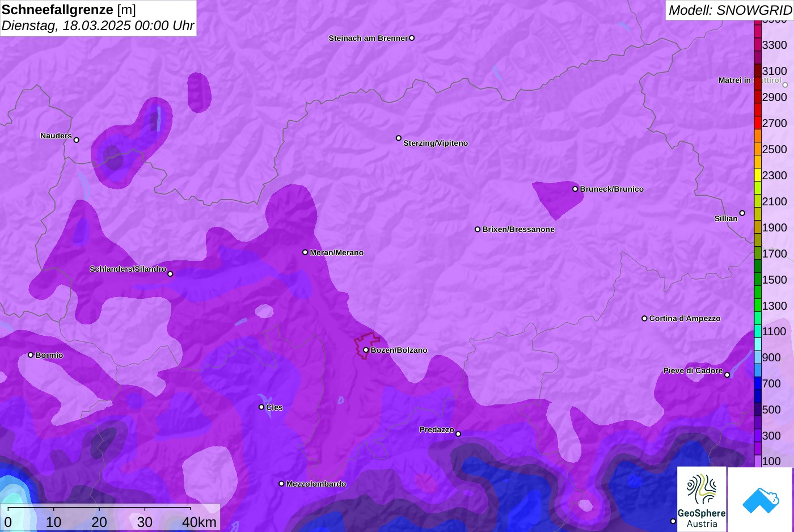Click the 10 mark on scale bar
Image resolution: width=794 pixels, height=532 pixels.
click(54, 522)
